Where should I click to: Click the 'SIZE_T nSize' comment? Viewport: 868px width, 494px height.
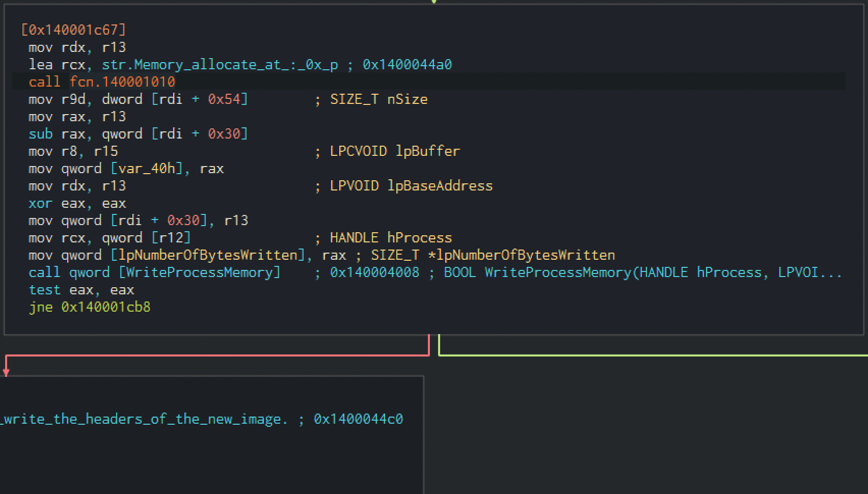coord(379,99)
